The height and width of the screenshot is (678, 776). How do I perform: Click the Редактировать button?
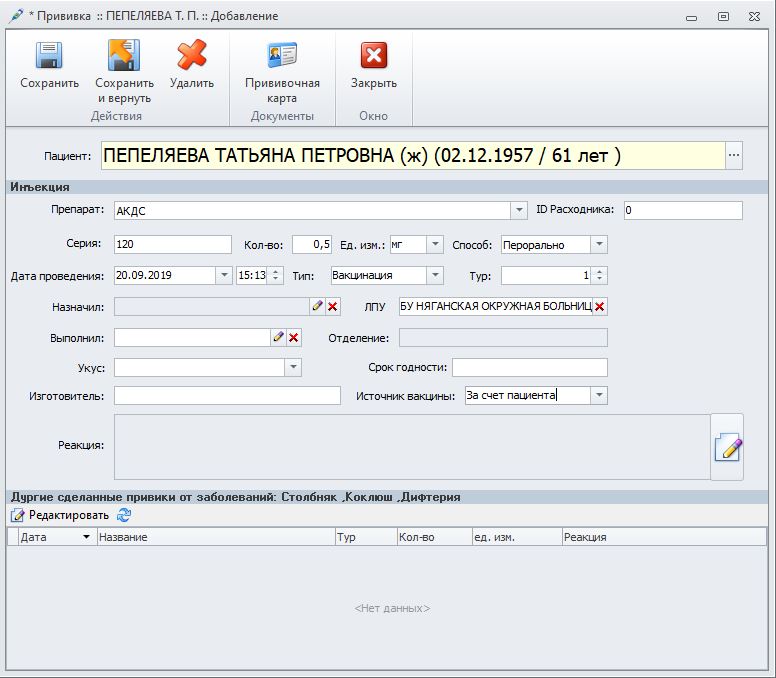pos(60,515)
